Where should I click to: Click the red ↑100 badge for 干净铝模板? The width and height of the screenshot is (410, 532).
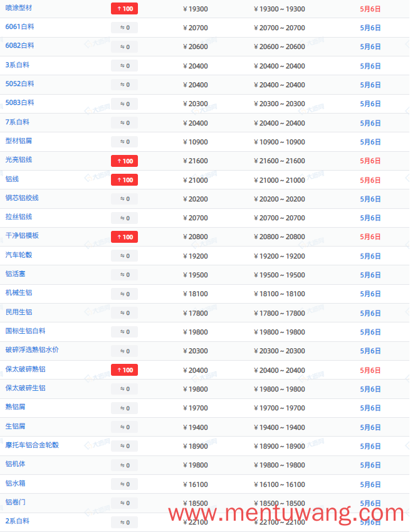point(125,237)
